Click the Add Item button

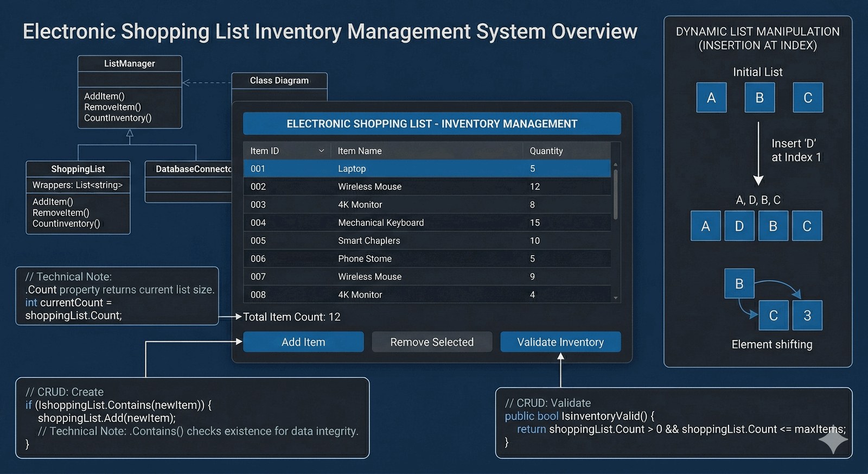(x=303, y=342)
